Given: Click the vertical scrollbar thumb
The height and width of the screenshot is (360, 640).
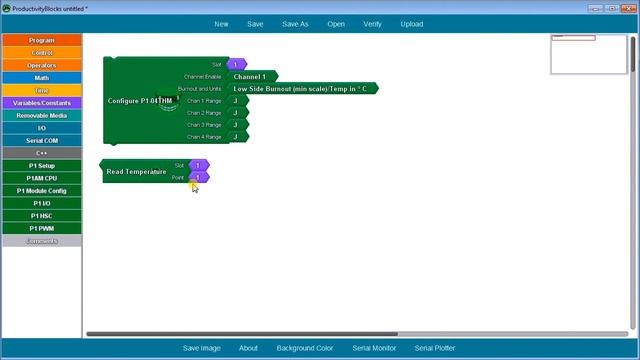Looking at the screenshot, I should [633, 54].
